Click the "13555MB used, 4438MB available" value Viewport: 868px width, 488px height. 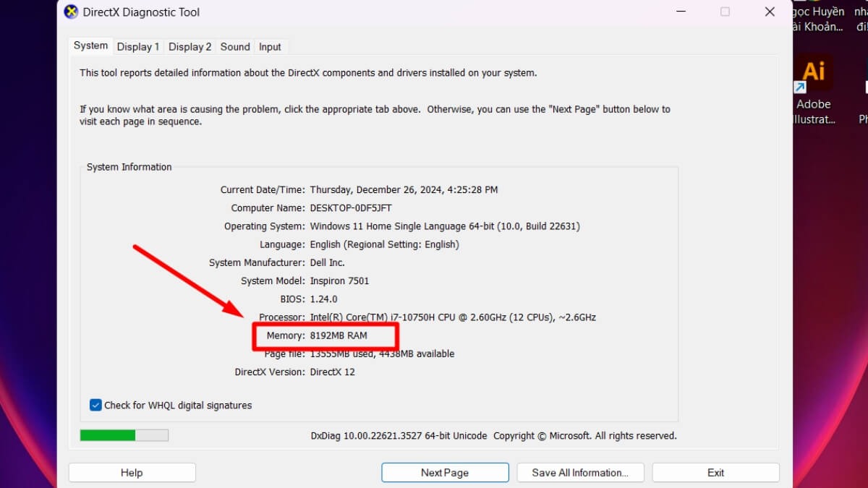tap(383, 354)
